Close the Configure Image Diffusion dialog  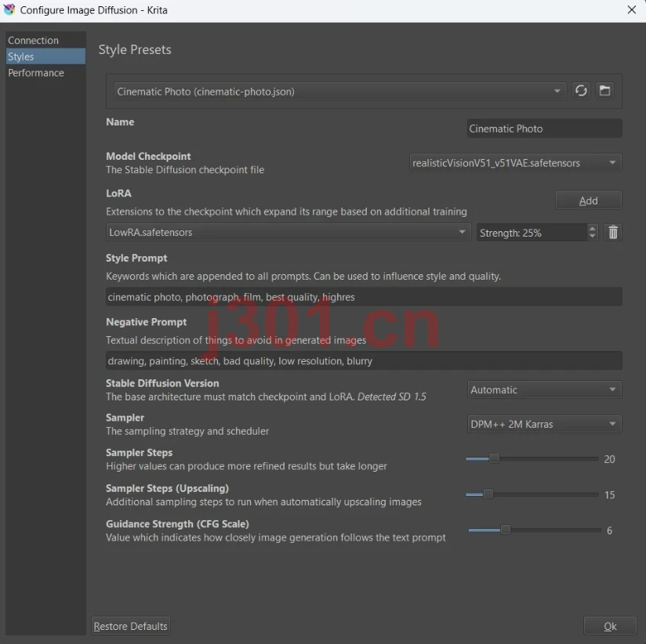point(632,10)
